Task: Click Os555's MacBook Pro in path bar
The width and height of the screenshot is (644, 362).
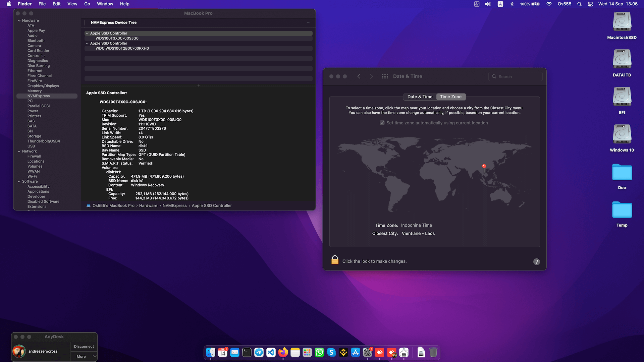Action: [113, 205]
